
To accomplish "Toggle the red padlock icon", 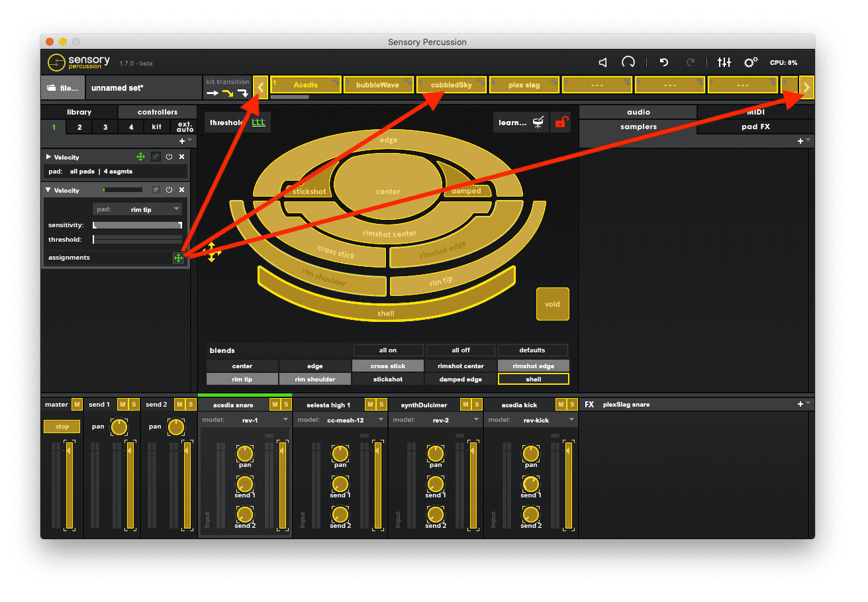I will 561,123.
